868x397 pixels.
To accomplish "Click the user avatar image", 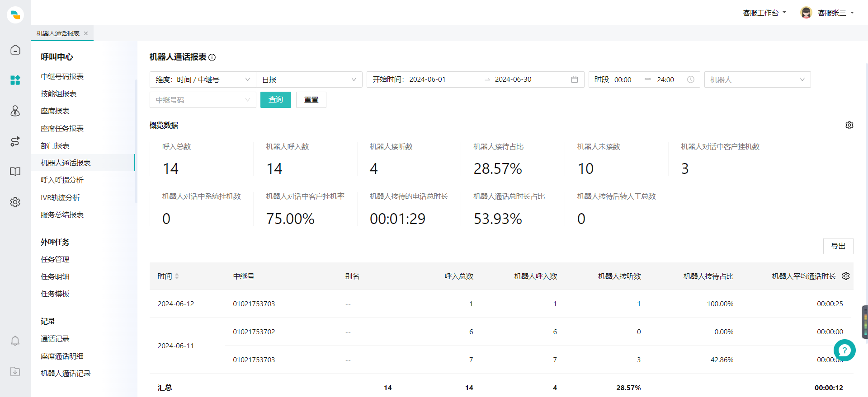I will pyautogui.click(x=806, y=13).
